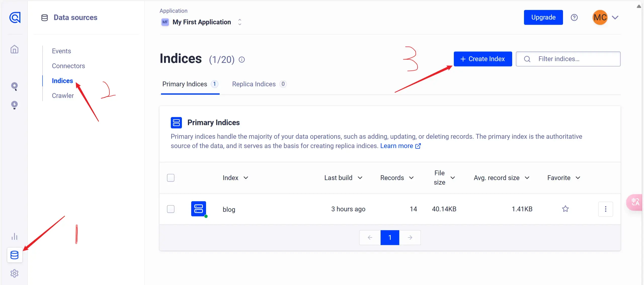
Task: Check the checkbox next to the blog index
Action: (x=171, y=209)
